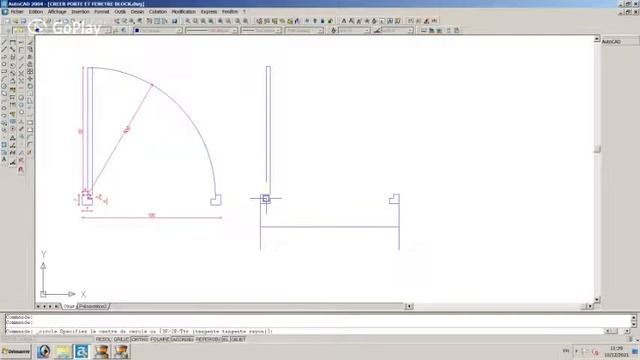
Task: Toggle RESOL snap mode in status bar
Action: point(103,340)
